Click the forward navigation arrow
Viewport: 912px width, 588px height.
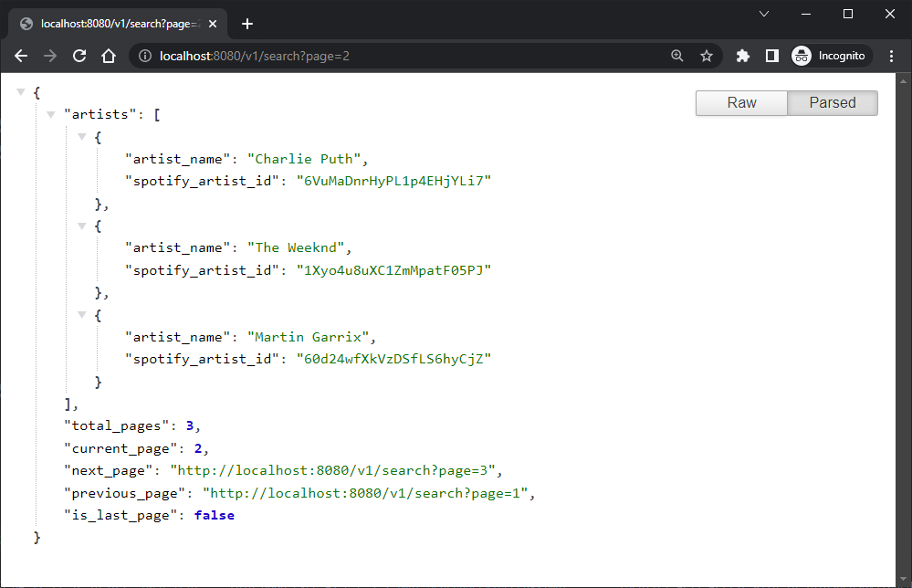point(48,55)
